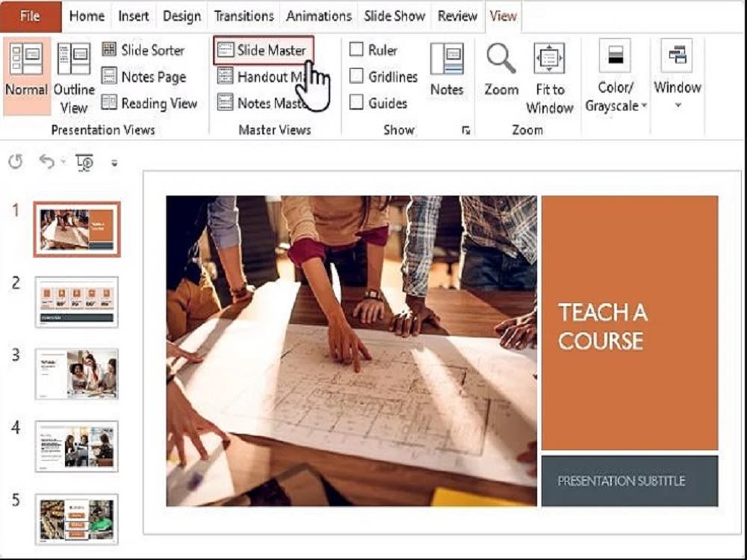Toggle the Notes pane

click(x=447, y=69)
